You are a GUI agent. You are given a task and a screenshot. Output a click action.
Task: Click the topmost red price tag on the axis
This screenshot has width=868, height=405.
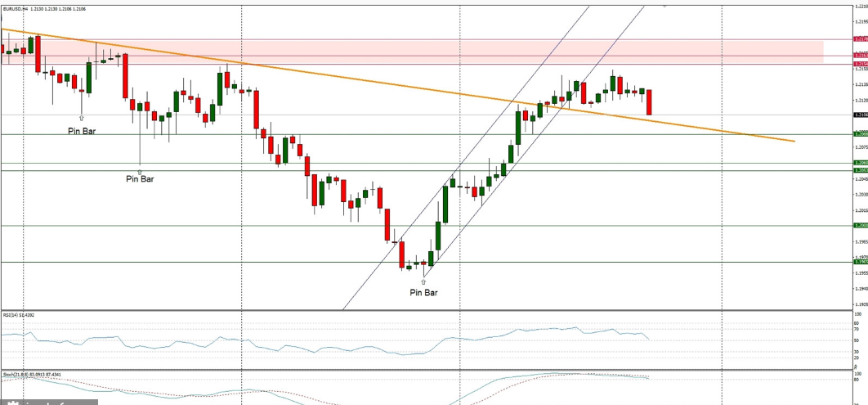860,39
